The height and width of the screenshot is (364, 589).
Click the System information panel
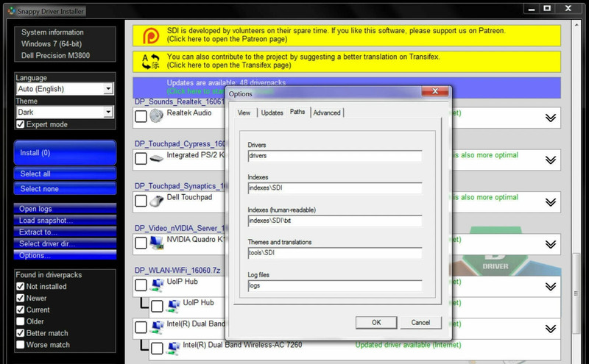[65, 44]
